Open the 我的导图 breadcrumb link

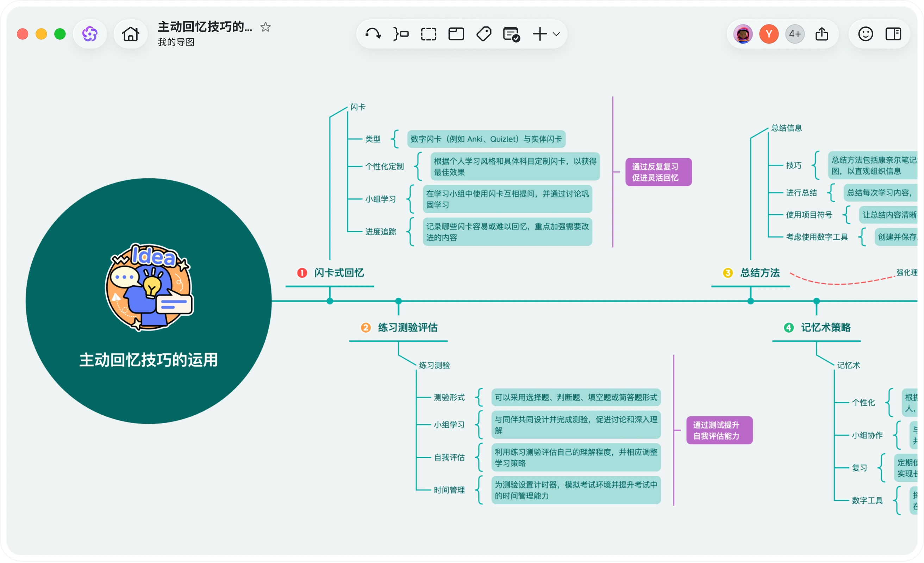[176, 42]
